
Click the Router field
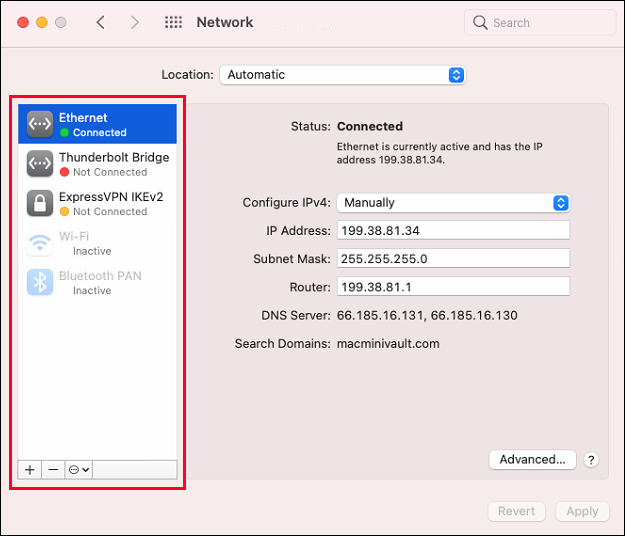(453, 287)
